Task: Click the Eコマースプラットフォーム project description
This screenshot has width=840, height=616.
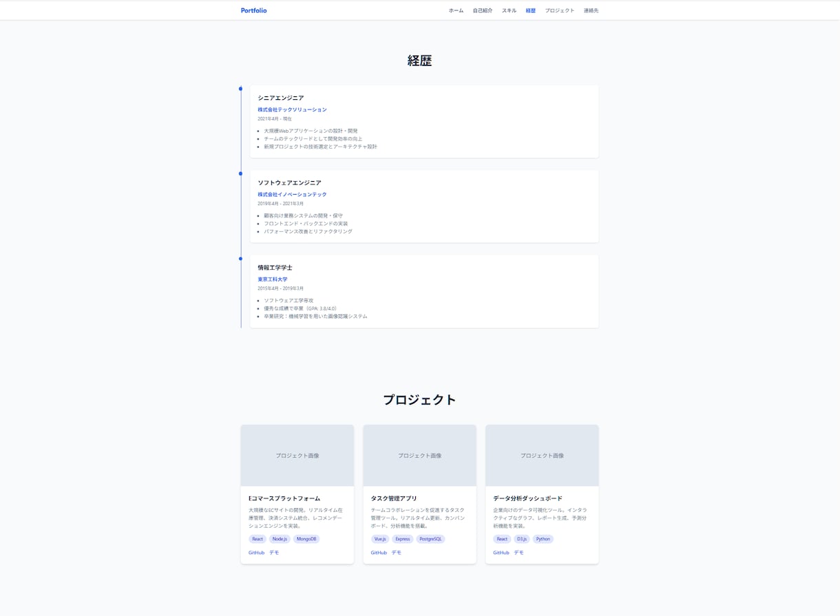Action: (x=296, y=518)
